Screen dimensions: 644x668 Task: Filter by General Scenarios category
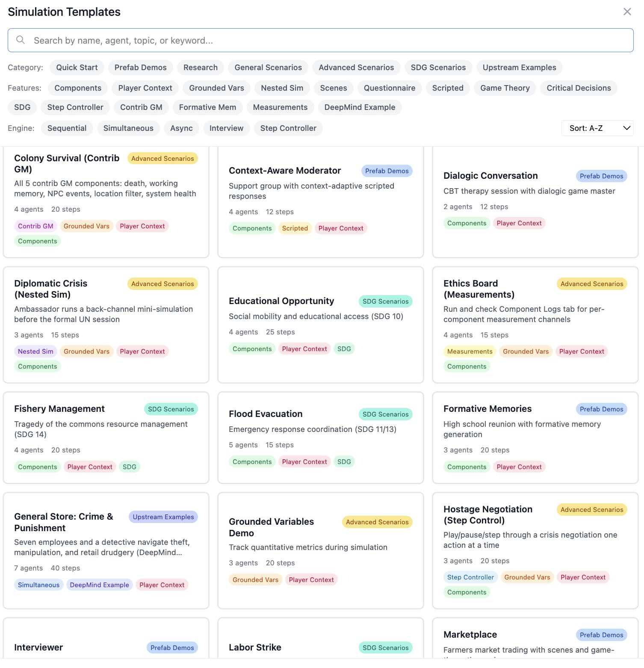click(268, 68)
